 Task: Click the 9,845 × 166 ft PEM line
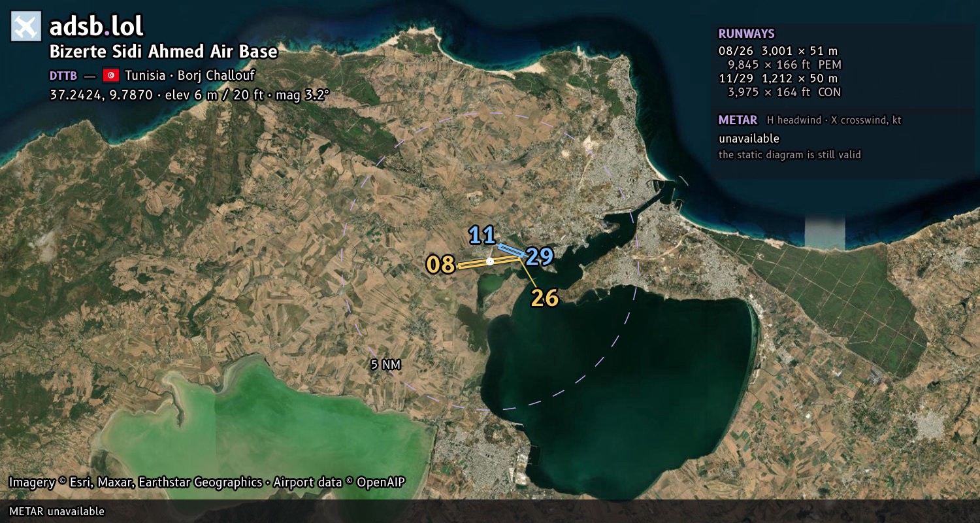pyautogui.click(x=785, y=65)
